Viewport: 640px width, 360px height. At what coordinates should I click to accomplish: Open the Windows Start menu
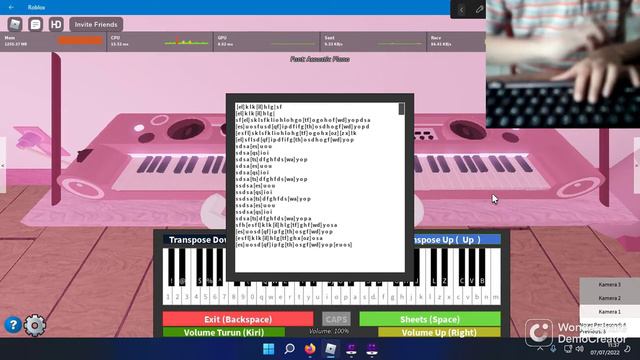coord(269,349)
